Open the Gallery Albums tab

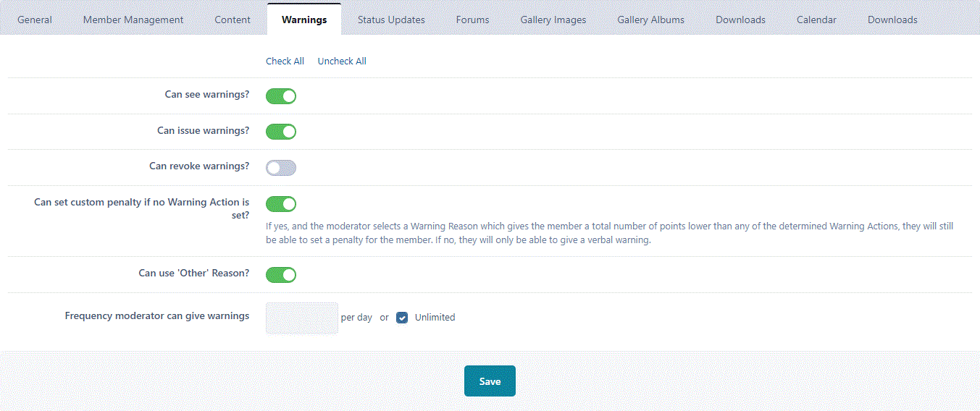650,20
